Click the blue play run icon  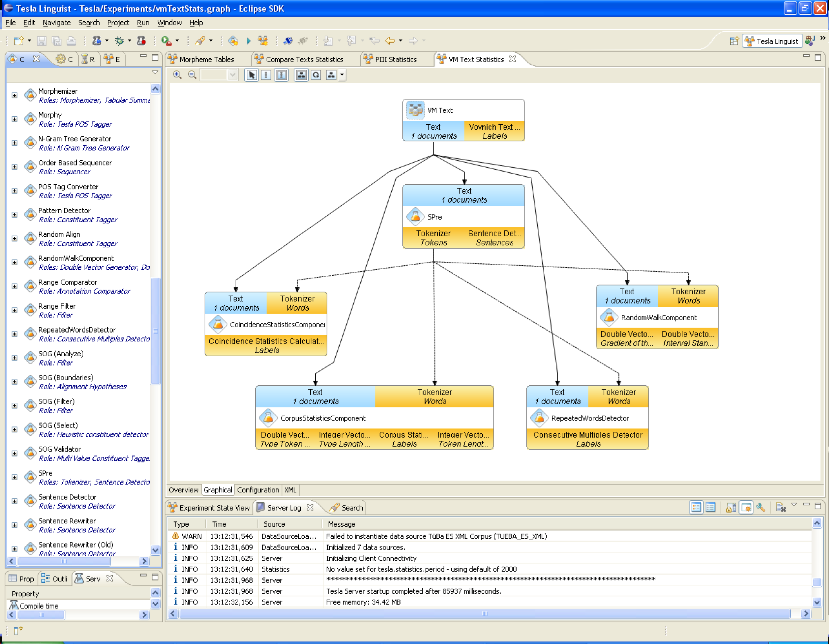248,41
